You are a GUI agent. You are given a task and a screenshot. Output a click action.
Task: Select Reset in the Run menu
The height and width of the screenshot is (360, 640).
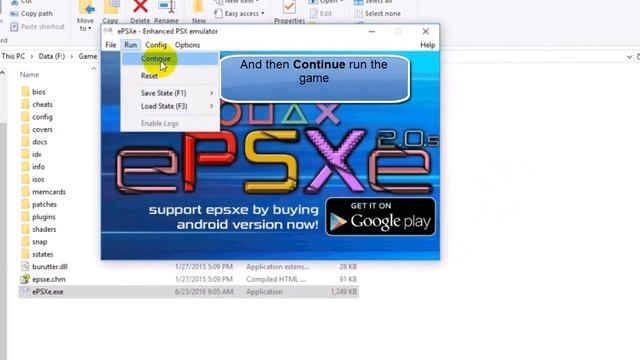point(170,76)
